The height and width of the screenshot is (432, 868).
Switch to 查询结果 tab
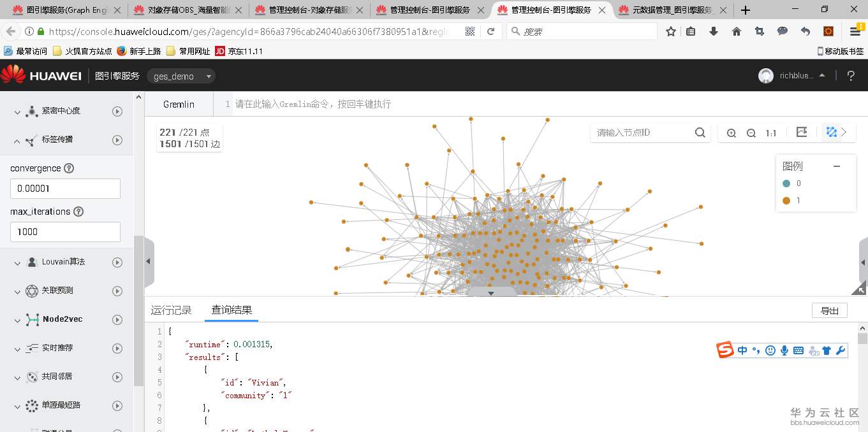click(x=232, y=310)
